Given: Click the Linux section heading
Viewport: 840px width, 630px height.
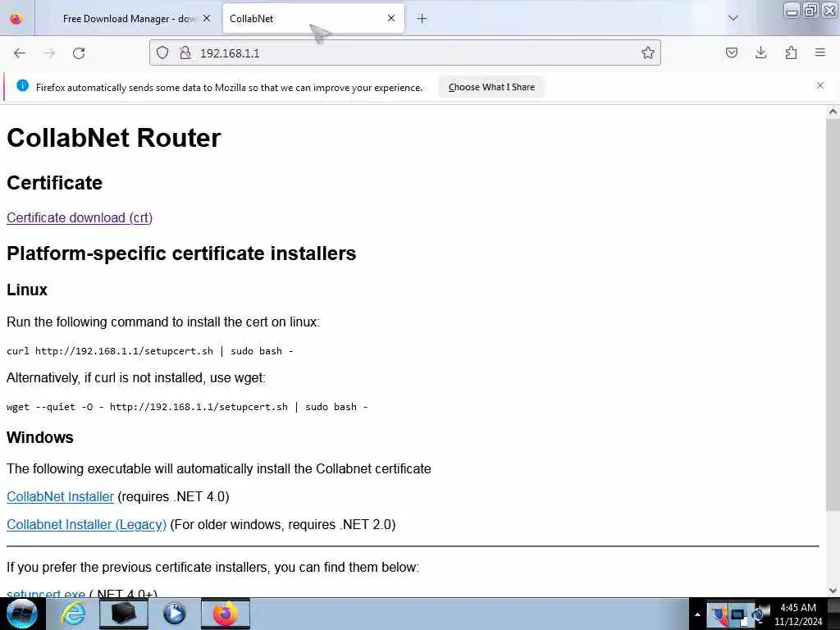Looking at the screenshot, I should point(27,290).
